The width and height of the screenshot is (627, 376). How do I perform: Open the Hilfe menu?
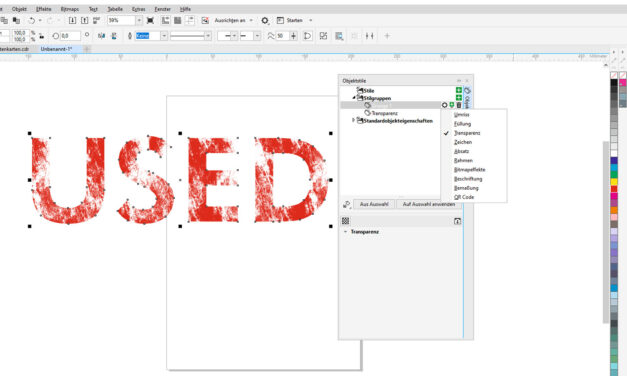(x=185, y=9)
